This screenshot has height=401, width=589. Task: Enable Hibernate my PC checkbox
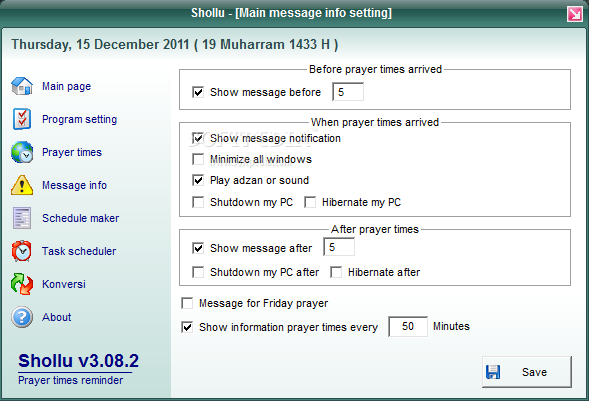[310, 202]
